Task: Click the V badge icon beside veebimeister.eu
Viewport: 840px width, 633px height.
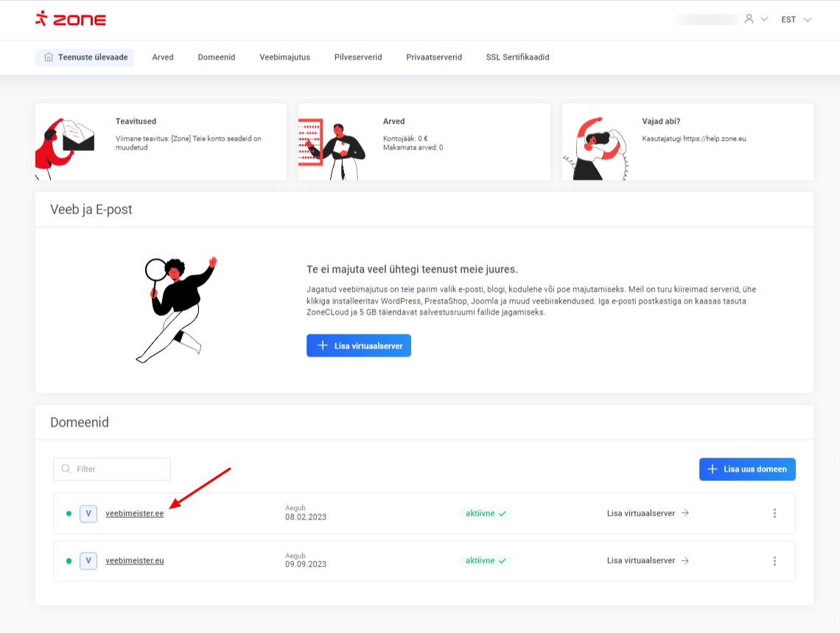Action: tap(88, 561)
